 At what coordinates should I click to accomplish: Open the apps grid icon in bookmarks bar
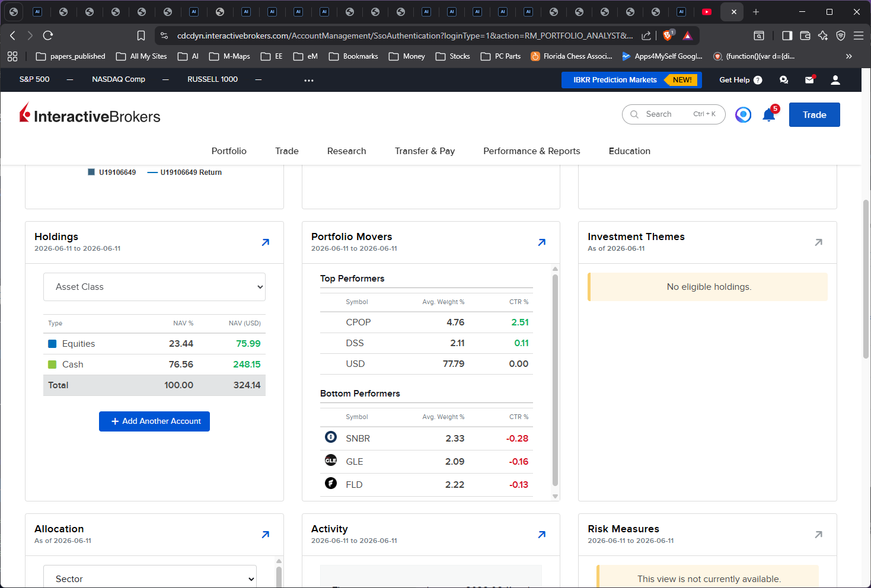point(12,56)
